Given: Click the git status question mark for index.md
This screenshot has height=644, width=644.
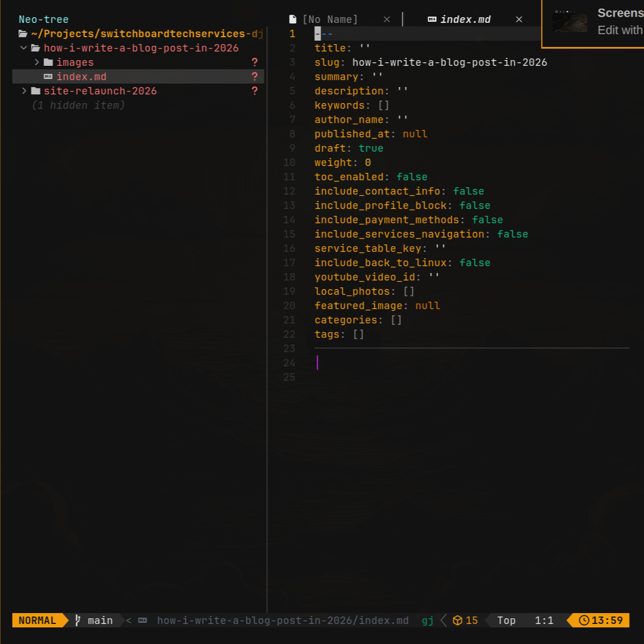Looking at the screenshot, I should [255, 77].
